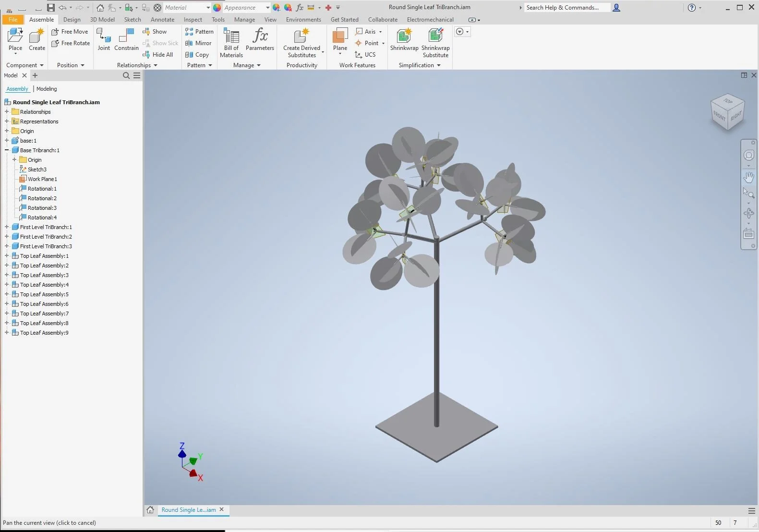Open the browser search magnifier
Image resolution: width=759 pixels, height=532 pixels.
tap(126, 75)
